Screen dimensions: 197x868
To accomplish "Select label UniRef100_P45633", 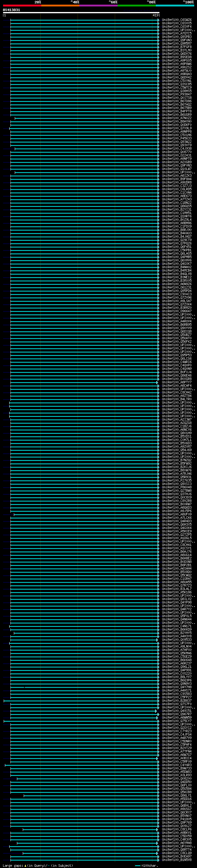I will point(176,139).
